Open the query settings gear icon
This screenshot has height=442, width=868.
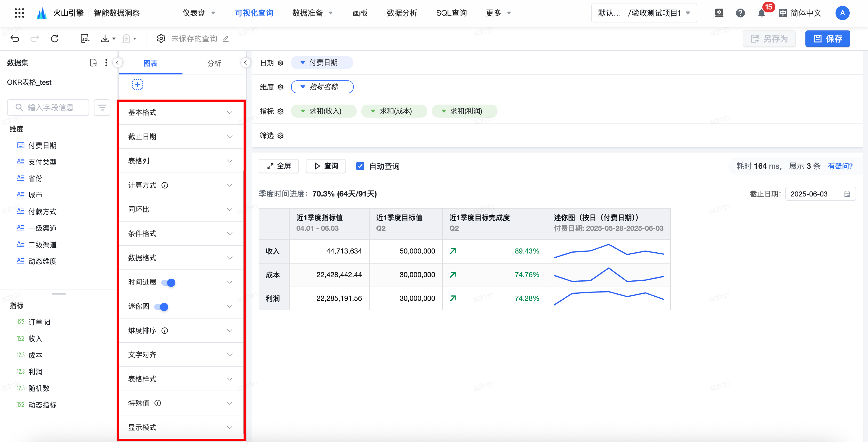click(161, 38)
